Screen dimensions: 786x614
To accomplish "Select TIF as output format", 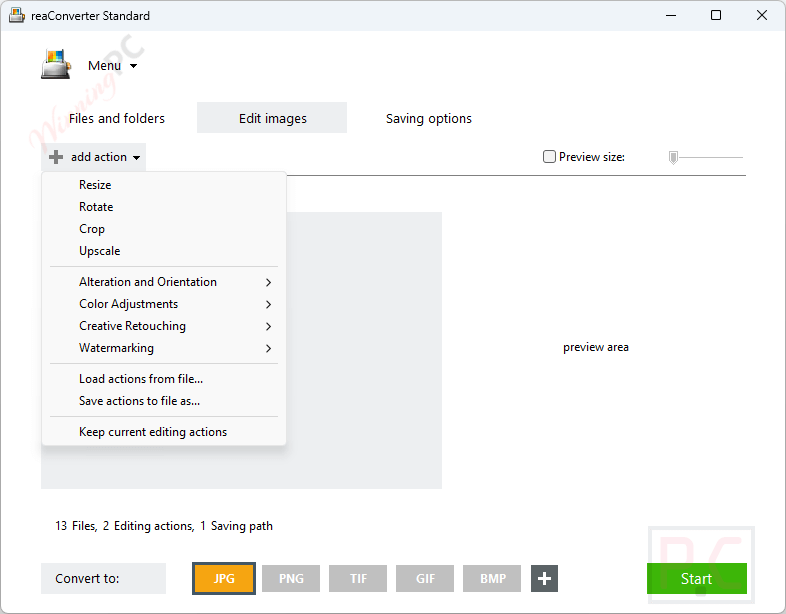I will [358, 578].
